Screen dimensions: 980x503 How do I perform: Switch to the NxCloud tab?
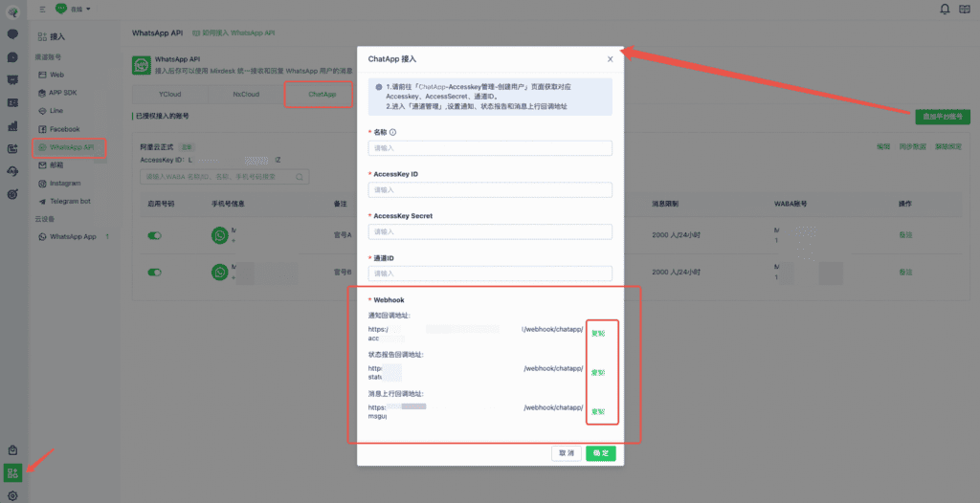(x=246, y=95)
